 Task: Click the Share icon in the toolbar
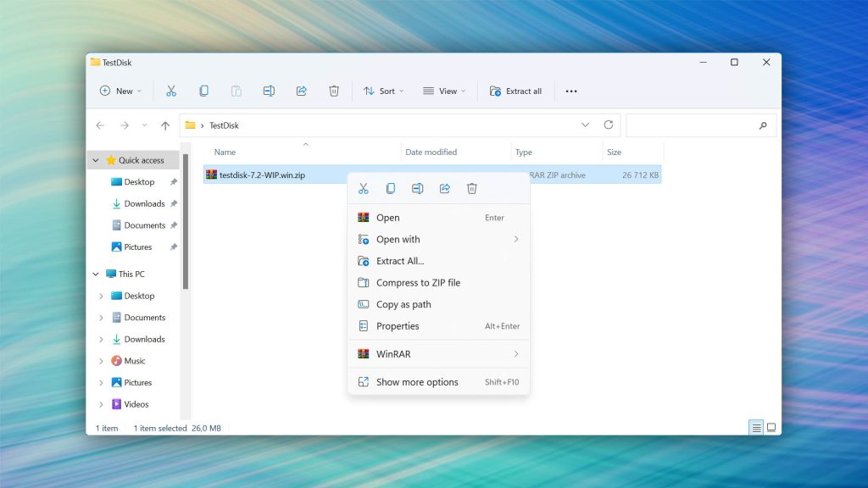[301, 91]
